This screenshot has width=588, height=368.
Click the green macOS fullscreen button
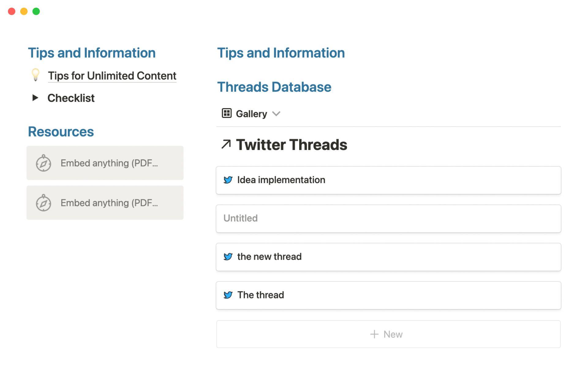[x=36, y=11]
